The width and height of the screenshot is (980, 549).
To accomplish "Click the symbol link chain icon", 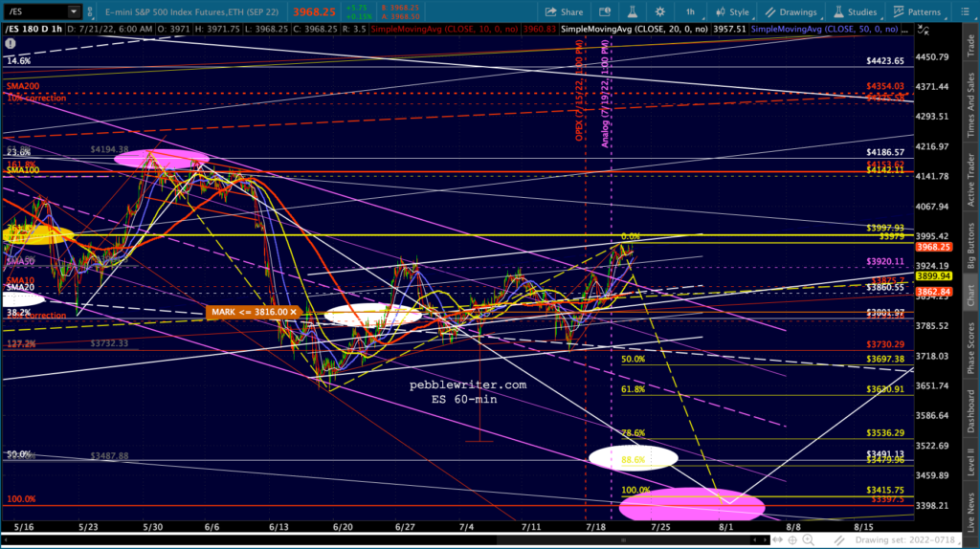I will [90, 11].
